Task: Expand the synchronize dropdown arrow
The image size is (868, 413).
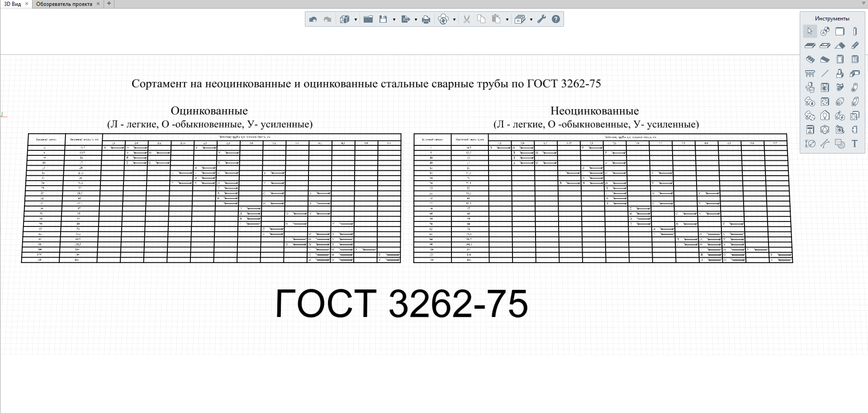Action: click(454, 19)
